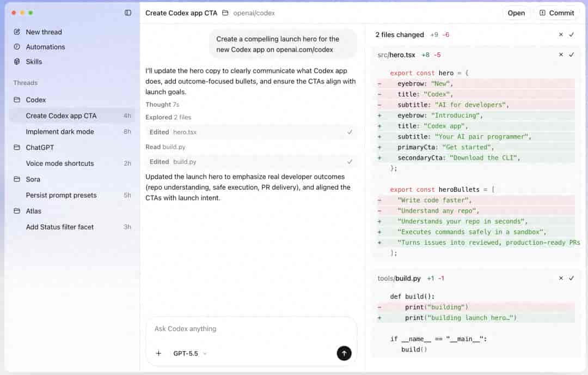Open the Skills icon
This screenshot has height=375, width=588.
(17, 62)
